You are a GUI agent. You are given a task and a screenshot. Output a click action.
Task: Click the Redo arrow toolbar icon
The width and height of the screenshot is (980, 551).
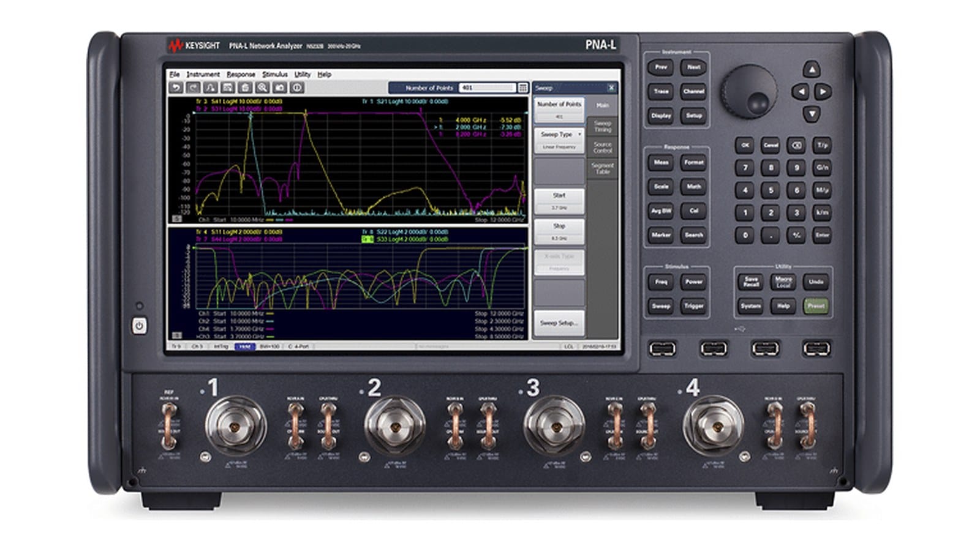tap(193, 88)
